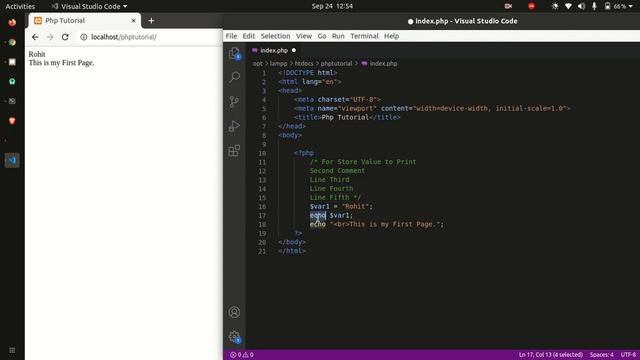Go back in the browser
The height and width of the screenshot is (360, 640).
click(35, 37)
